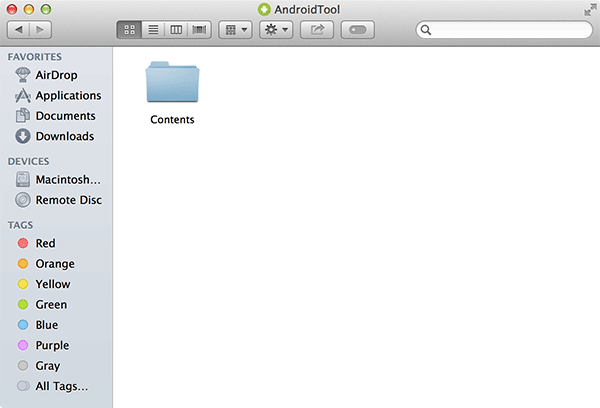Click the purple tag dot
The width and height of the screenshot is (600, 408).
point(23,345)
